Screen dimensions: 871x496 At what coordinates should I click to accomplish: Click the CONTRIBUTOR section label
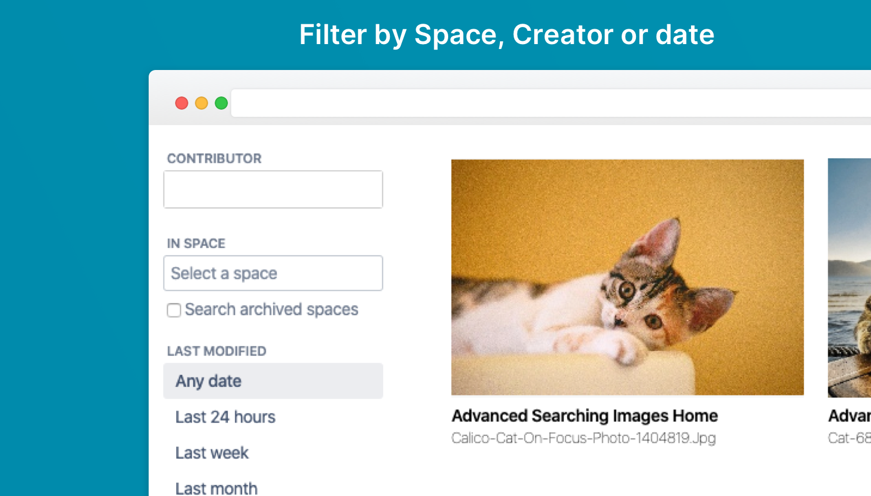214,158
